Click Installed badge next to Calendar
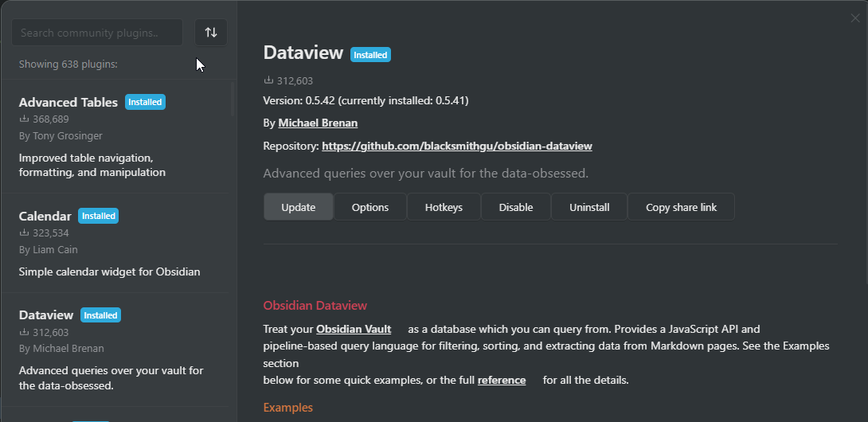 (98, 216)
